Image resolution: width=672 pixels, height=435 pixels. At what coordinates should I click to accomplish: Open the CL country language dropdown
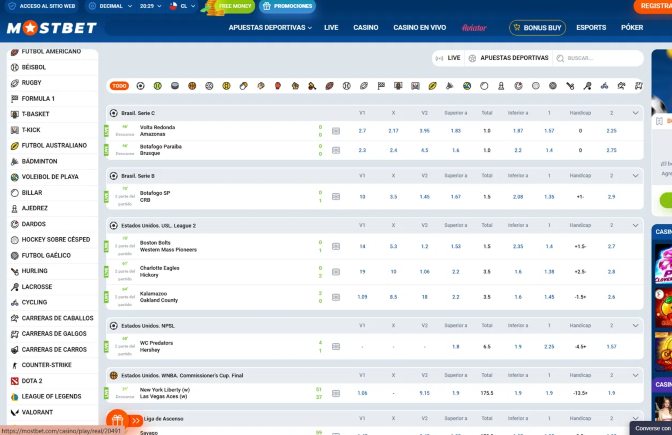click(x=183, y=6)
